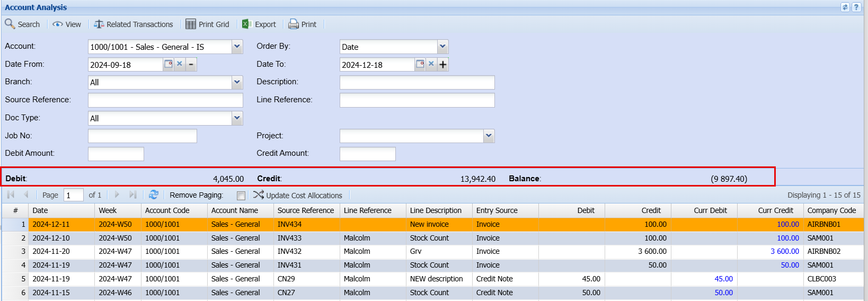
Task: Open the View eye icon option
Action: pos(67,24)
